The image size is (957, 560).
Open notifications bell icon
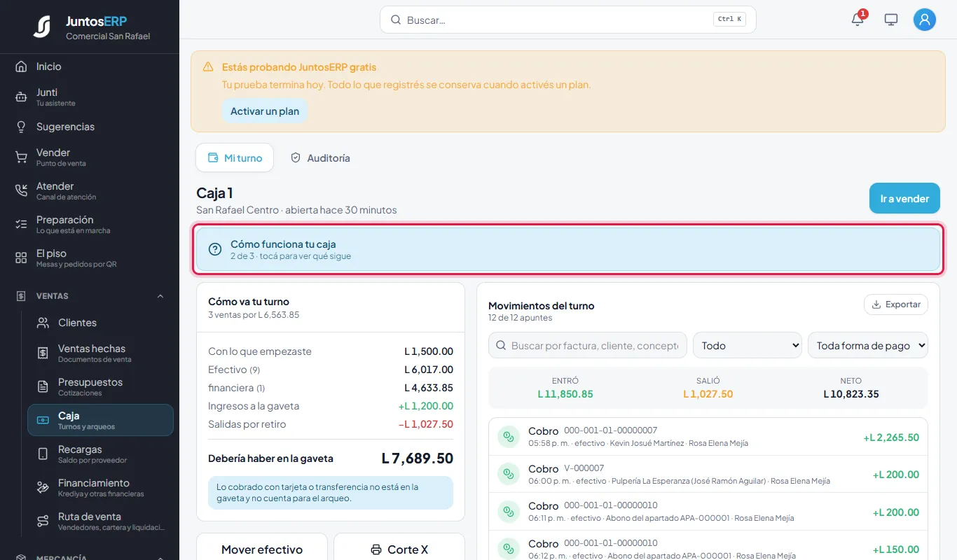(x=858, y=20)
